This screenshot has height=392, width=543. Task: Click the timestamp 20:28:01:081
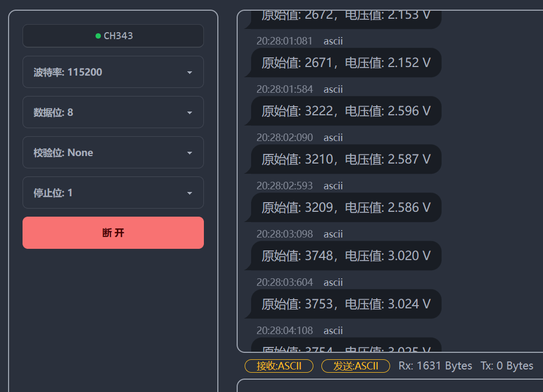(284, 41)
